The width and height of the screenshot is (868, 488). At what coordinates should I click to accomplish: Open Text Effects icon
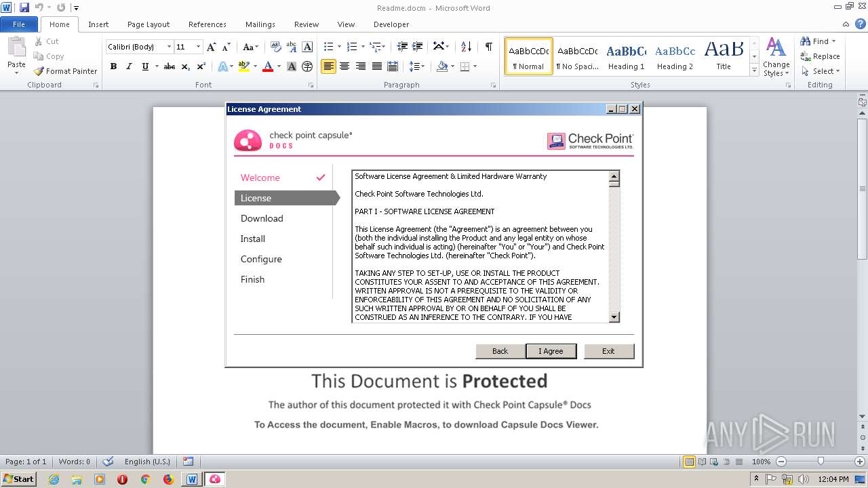222,66
